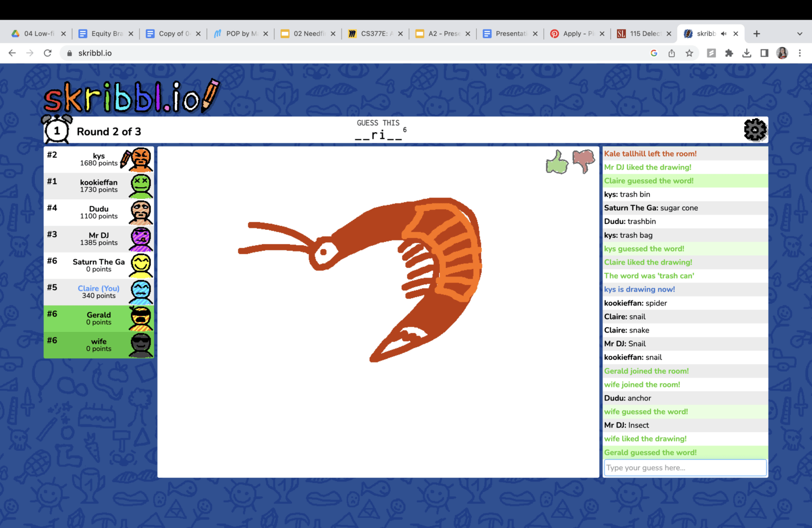Click "The word was 'trash can'" message
This screenshot has width=812, height=528.
click(649, 276)
